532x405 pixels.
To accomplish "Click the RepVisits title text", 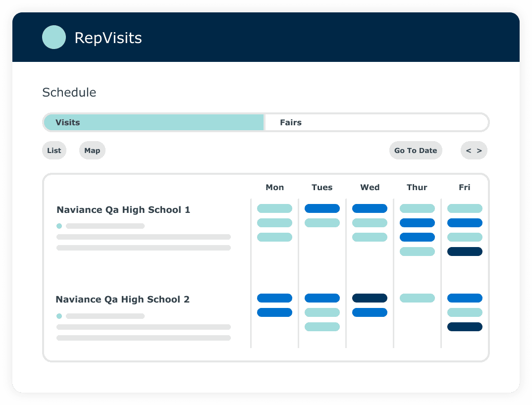I will (x=108, y=38).
